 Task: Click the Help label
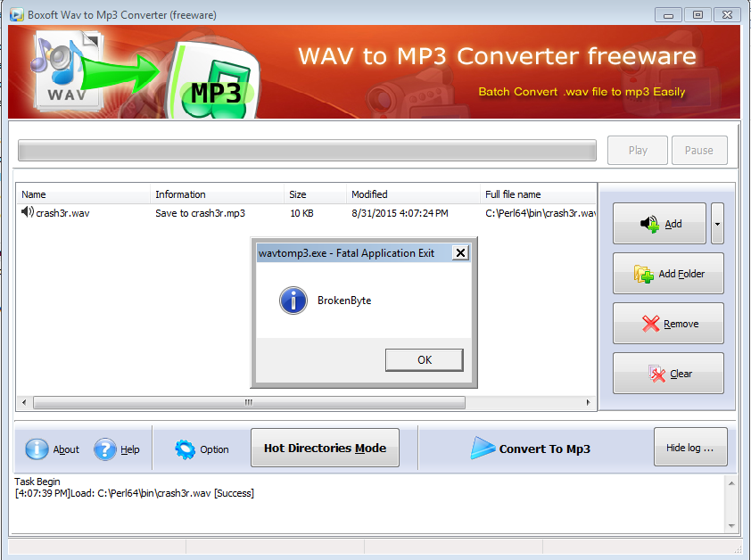click(130, 449)
